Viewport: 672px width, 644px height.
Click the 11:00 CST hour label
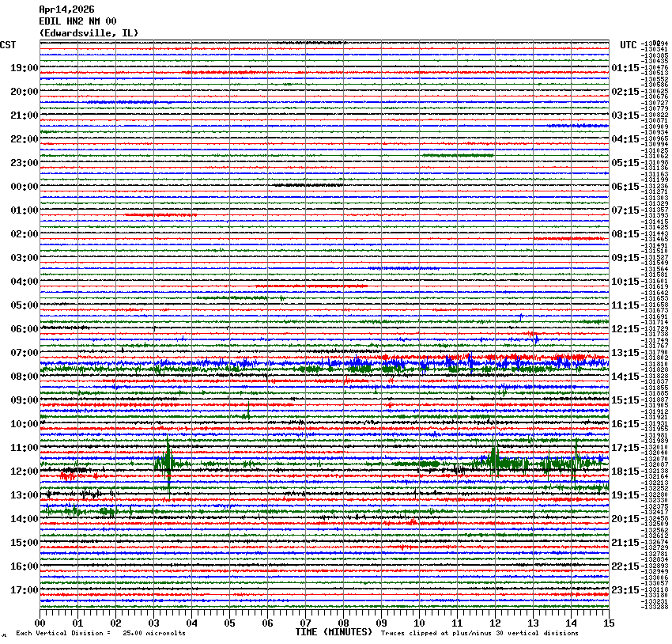tap(25, 448)
